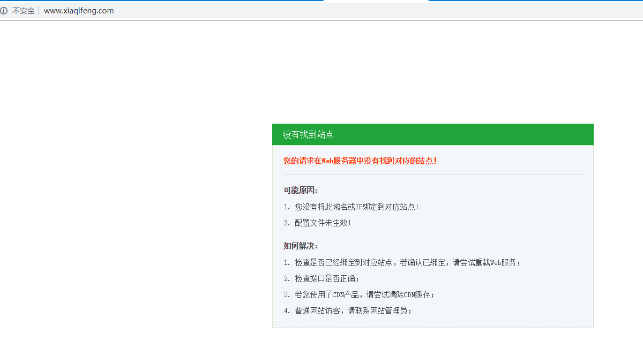The image size is (643, 364).
Task: Click the www.xiaqifeng.com address field
Action: click(x=79, y=11)
